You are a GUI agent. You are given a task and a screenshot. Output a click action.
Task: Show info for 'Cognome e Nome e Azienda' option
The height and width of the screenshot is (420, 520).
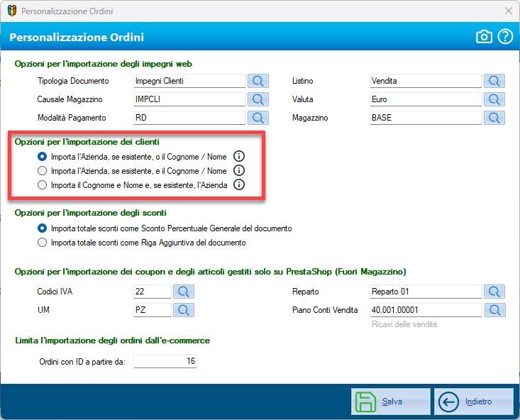(x=239, y=184)
